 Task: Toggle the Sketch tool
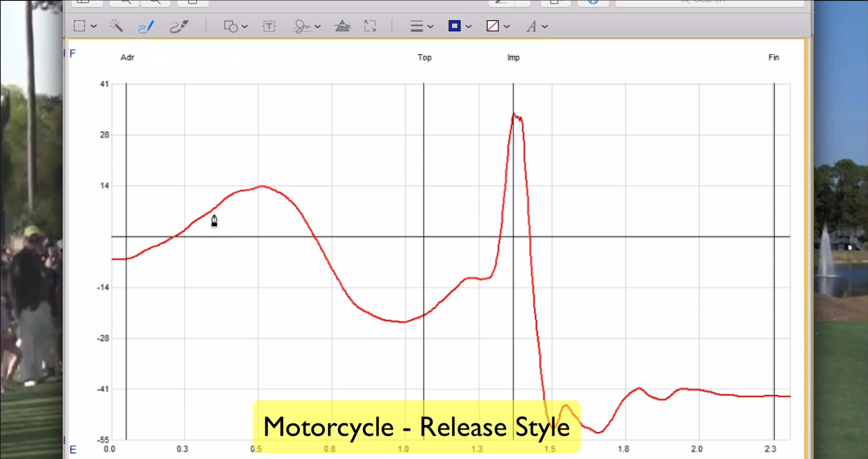pyautogui.click(x=146, y=27)
